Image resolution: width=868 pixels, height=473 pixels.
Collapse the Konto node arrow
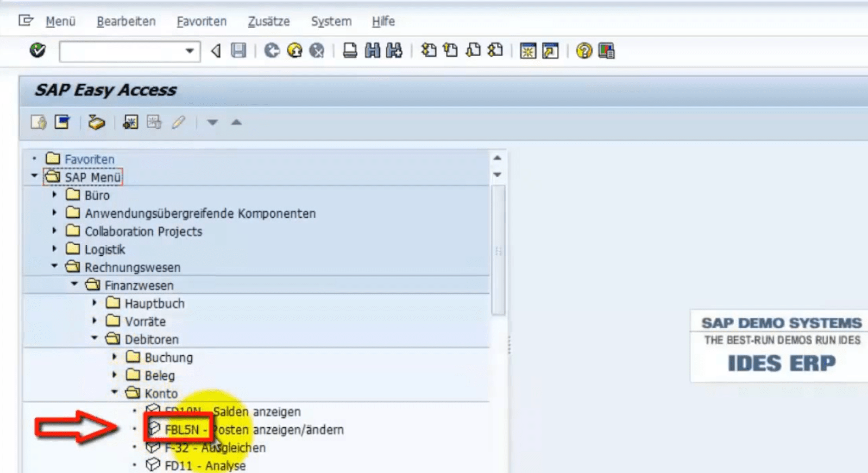point(114,392)
